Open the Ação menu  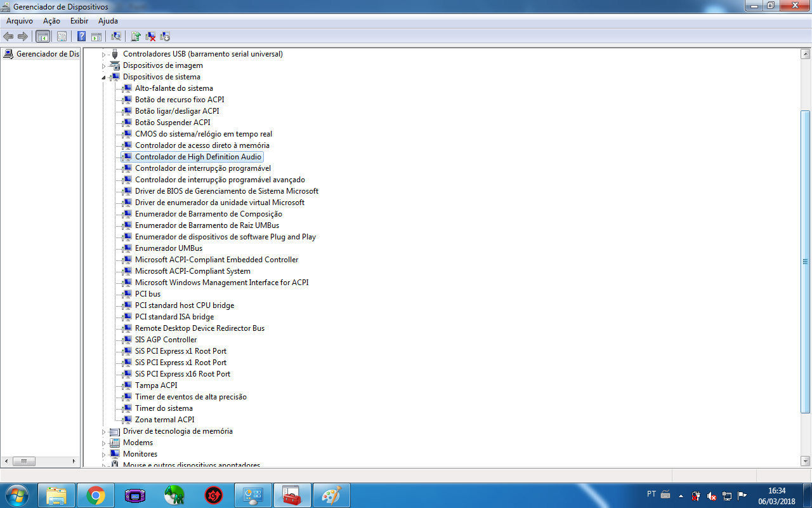click(x=51, y=21)
